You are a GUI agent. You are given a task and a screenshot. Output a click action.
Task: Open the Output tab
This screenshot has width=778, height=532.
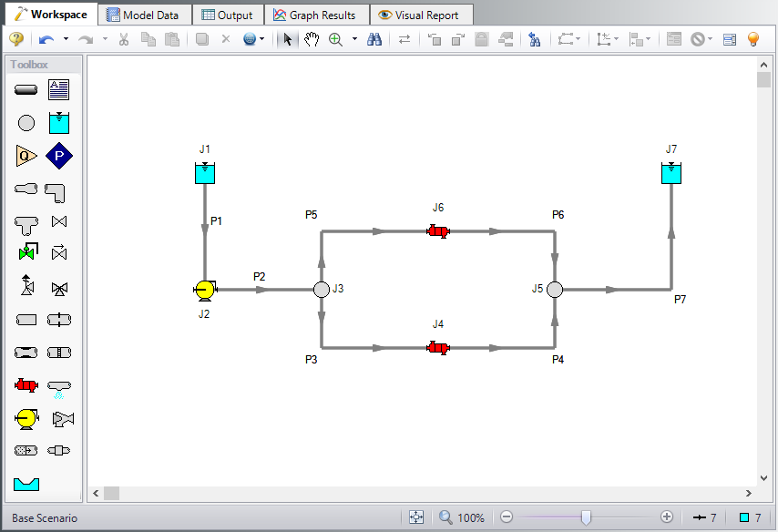point(228,15)
